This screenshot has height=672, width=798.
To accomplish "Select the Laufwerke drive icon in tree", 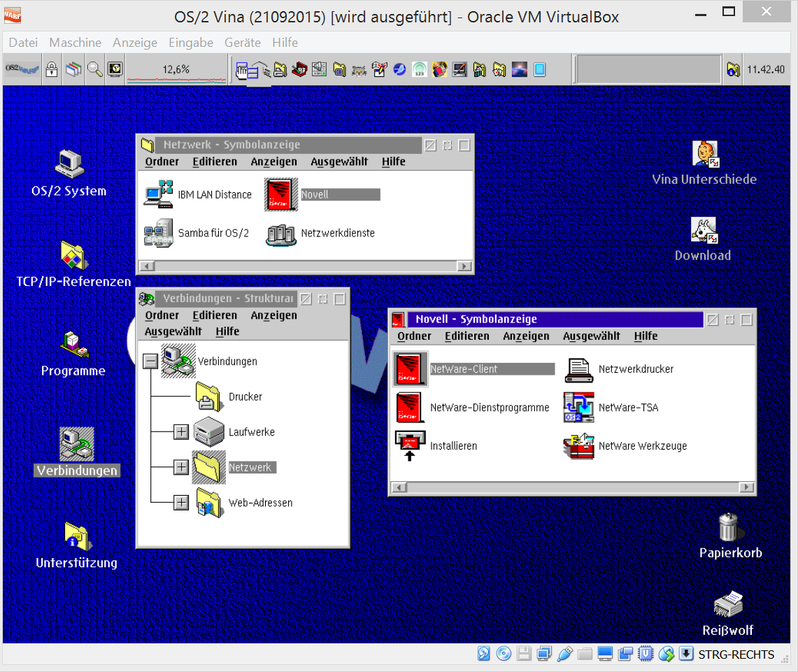I will 208,431.
